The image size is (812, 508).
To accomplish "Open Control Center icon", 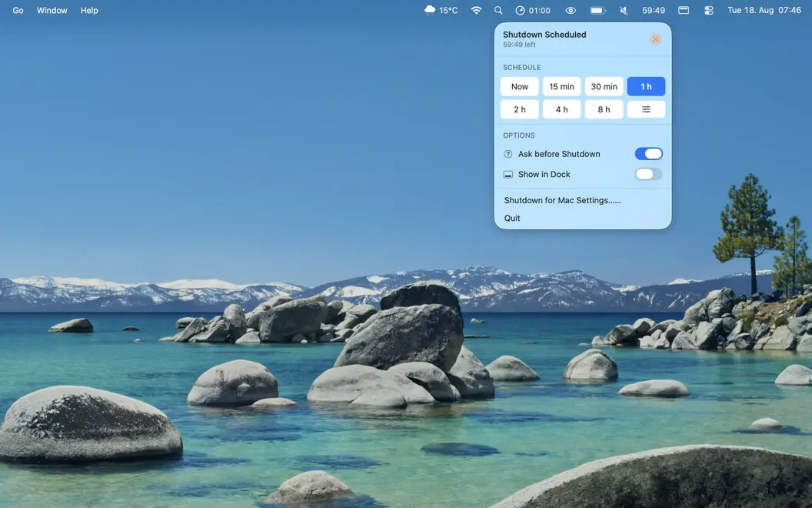I will pyautogui.click(x=709, y=10).
